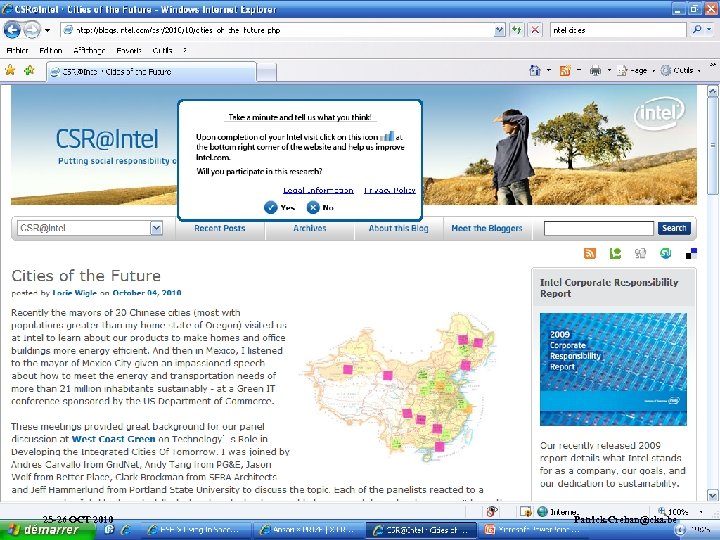Open a new blank tab

266,73
